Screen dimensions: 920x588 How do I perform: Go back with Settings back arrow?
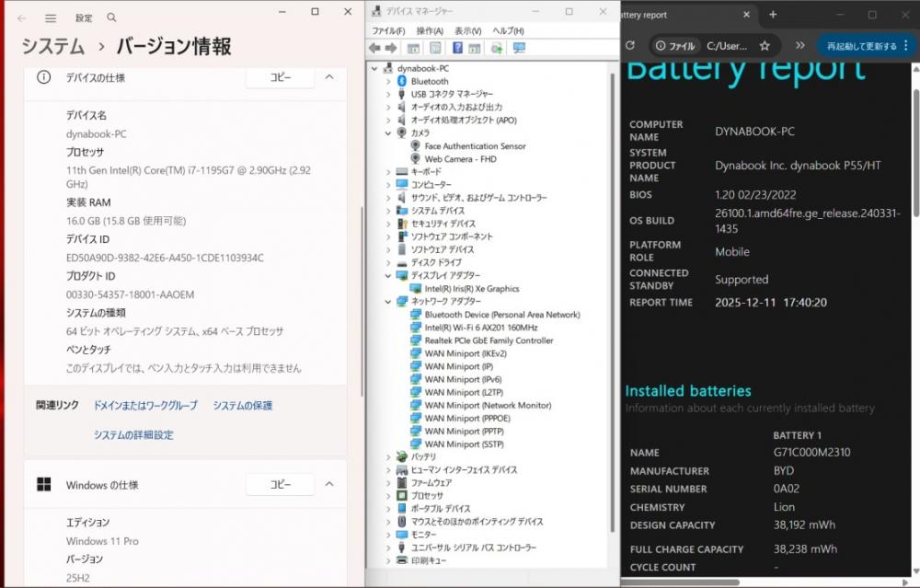tap(22, 18)
